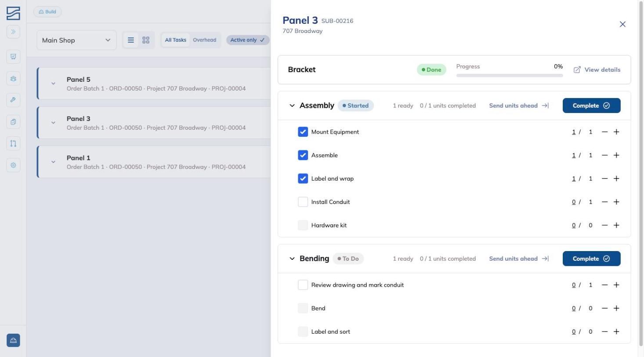Decrease Mount Equipment count with minus icon

pyautogui.click(x=604, y=132)
